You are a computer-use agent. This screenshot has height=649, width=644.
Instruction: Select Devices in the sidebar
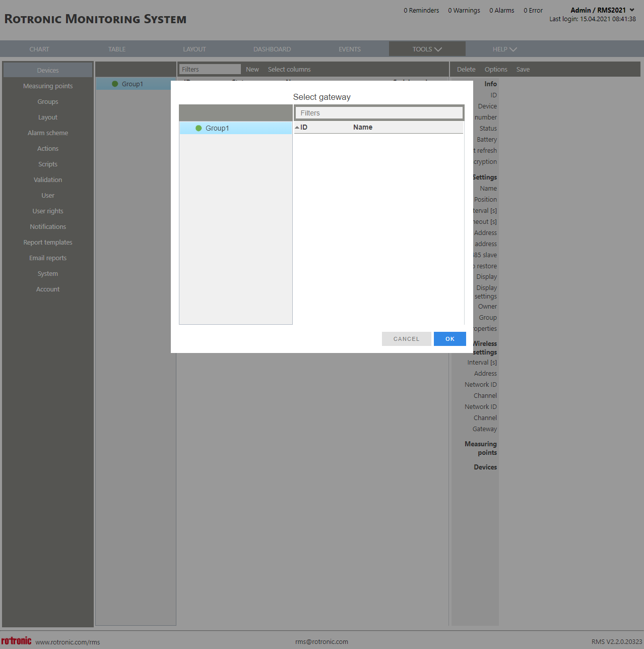(48, 70)
